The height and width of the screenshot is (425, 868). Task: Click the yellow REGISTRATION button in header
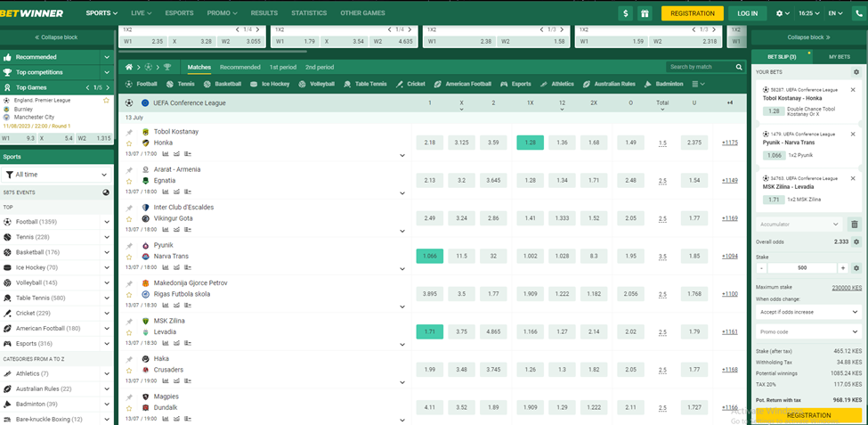click(692, 13)
